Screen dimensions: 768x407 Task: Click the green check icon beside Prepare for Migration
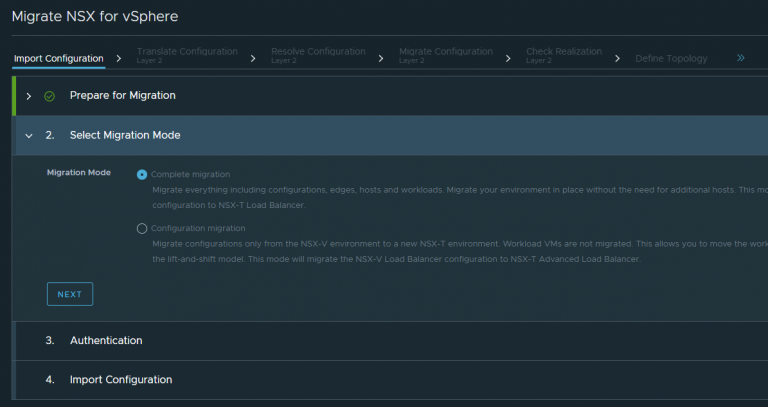(49, 96)
